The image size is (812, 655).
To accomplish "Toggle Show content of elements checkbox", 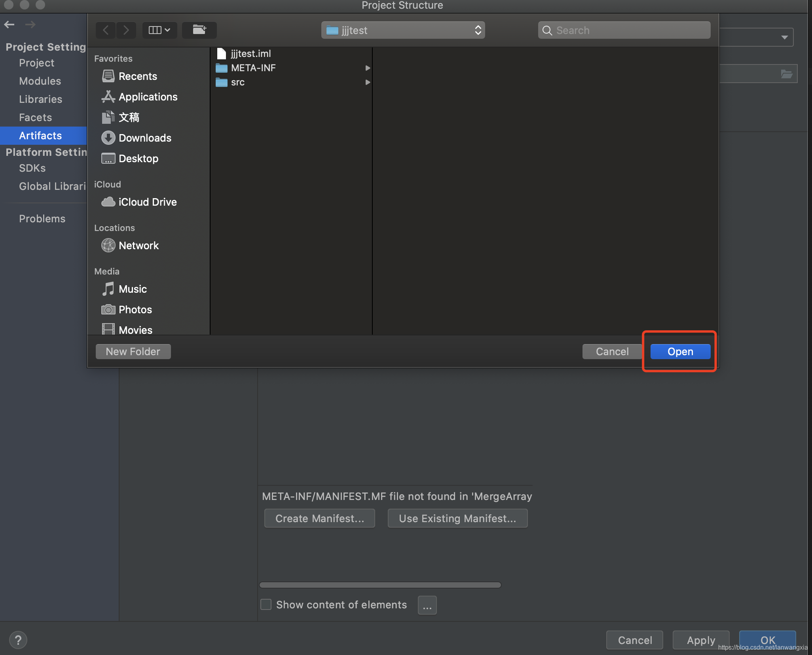I will (x=266, y=604).
